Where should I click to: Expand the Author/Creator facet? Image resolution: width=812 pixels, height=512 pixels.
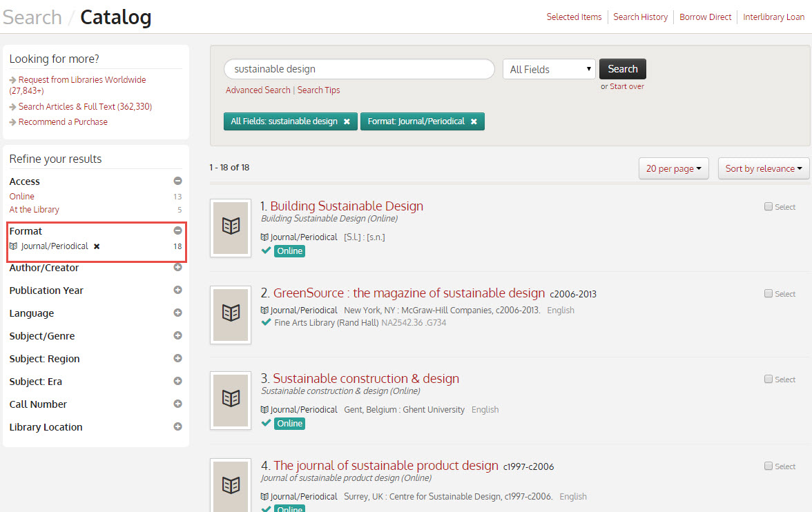coord(177,267)
